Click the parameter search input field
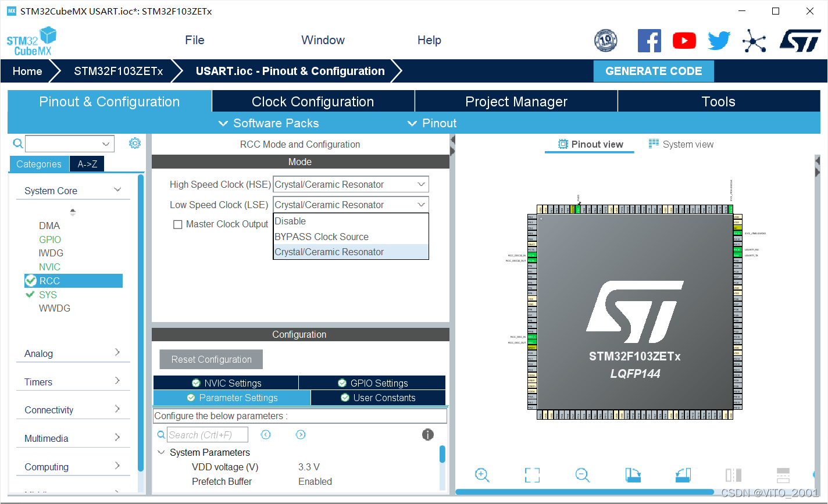The width and height of the screenshot is (828, 504). point(208,435)
